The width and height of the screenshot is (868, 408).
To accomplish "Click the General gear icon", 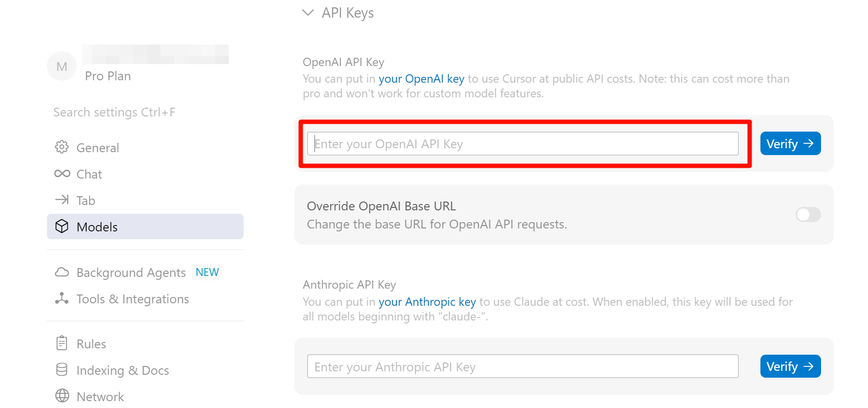I will point(62,147).
